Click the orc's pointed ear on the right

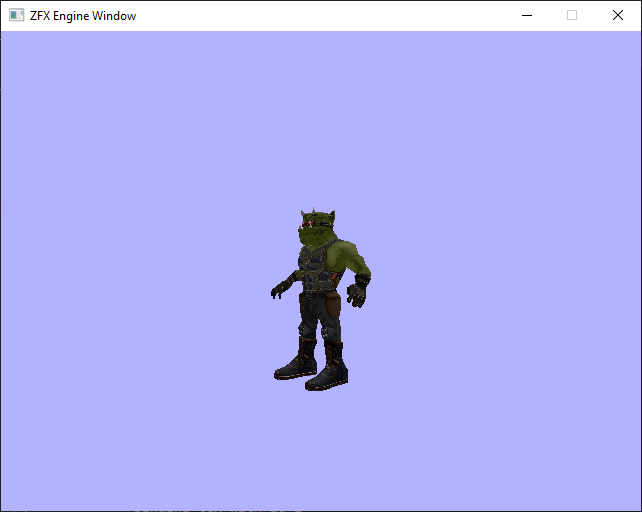click(x=331, y=217)
